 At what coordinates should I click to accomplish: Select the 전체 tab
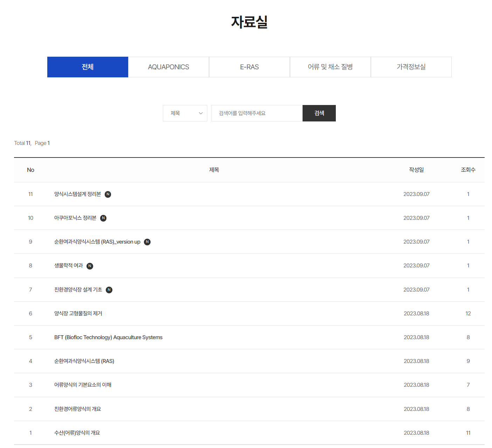[x=88, y=67]
